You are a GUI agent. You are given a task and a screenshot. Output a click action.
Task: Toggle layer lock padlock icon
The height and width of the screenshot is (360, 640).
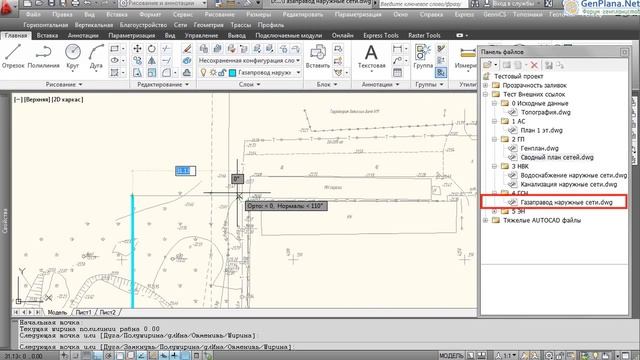(x=222, y=73)
